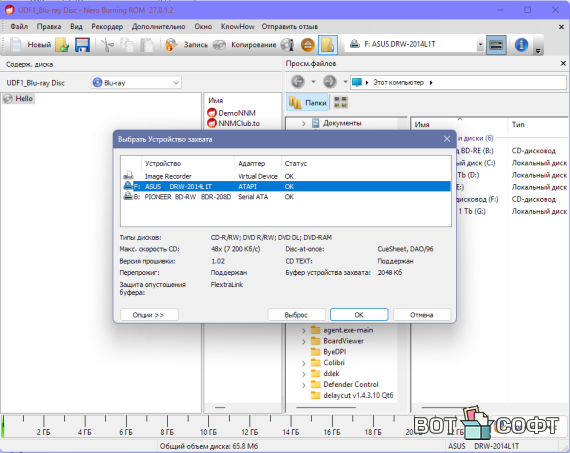Image resolution: width=570 pixels, height=453 pixels.
Task: Click the paste clipboard icon
Action: pyautogui.click(x=147, y=45)
